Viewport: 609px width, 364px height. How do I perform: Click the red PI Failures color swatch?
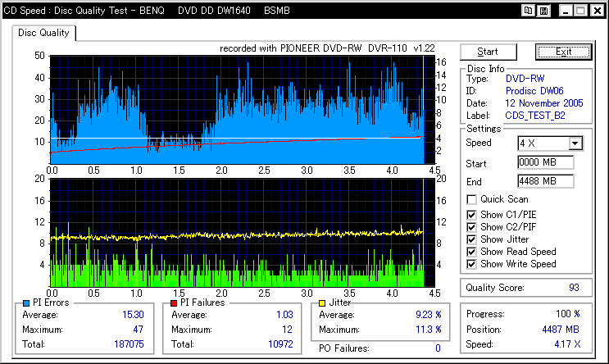(x=174, y=303)
